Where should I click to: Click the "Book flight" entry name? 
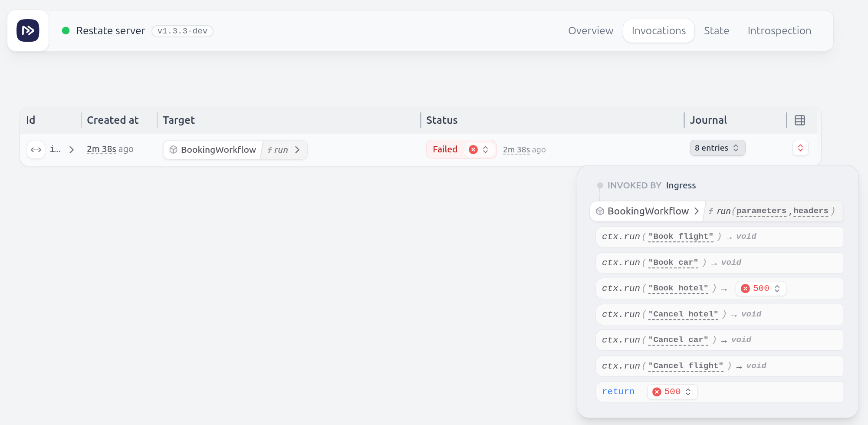click(681, 237)
